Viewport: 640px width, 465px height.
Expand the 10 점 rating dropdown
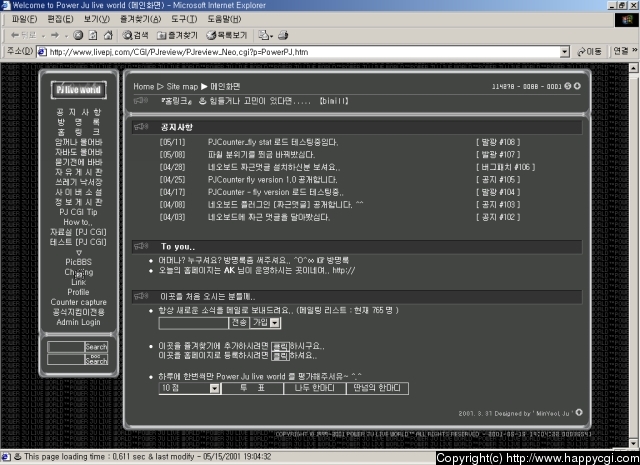[215, 388]
